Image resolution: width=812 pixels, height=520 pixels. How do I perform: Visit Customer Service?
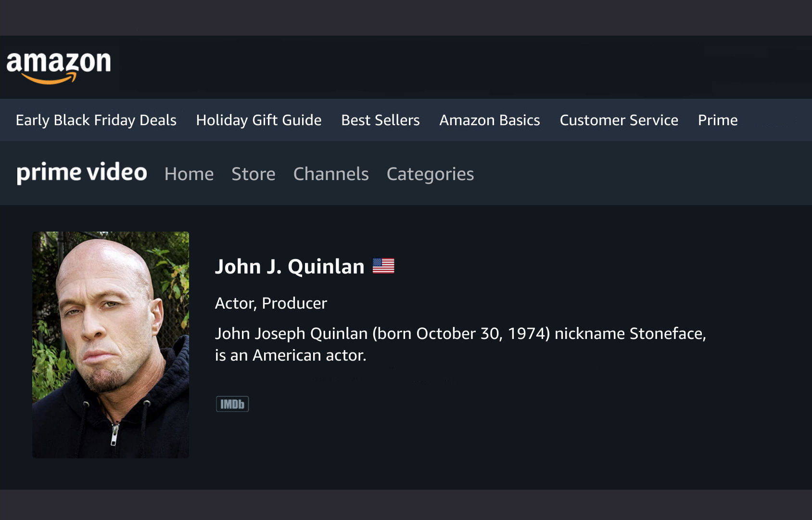(x=619, y=120)
